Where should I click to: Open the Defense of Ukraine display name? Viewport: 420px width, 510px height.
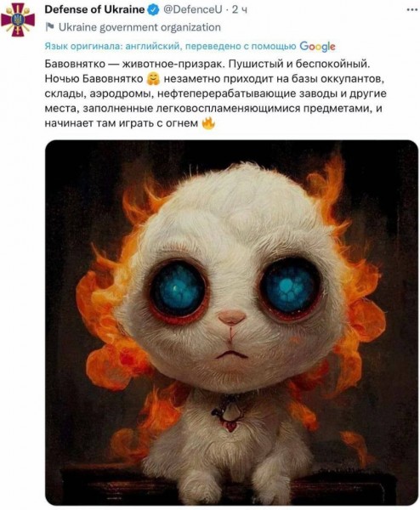point(94,9)
